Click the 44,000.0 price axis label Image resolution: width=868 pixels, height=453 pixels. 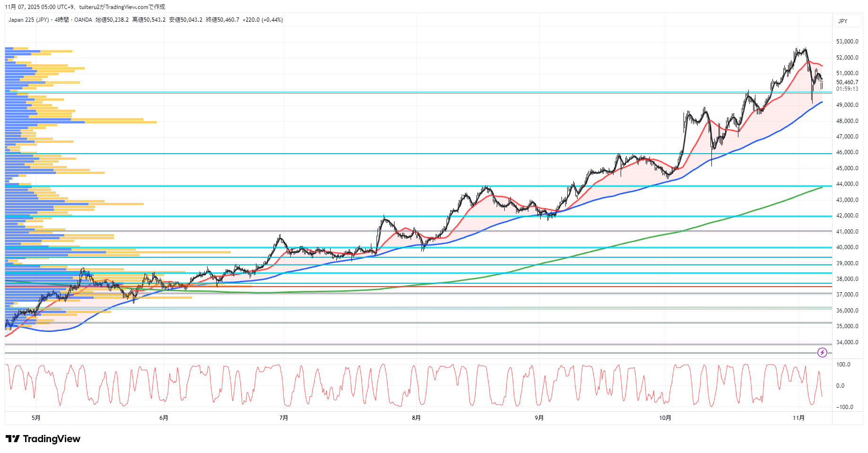point(847,184)
